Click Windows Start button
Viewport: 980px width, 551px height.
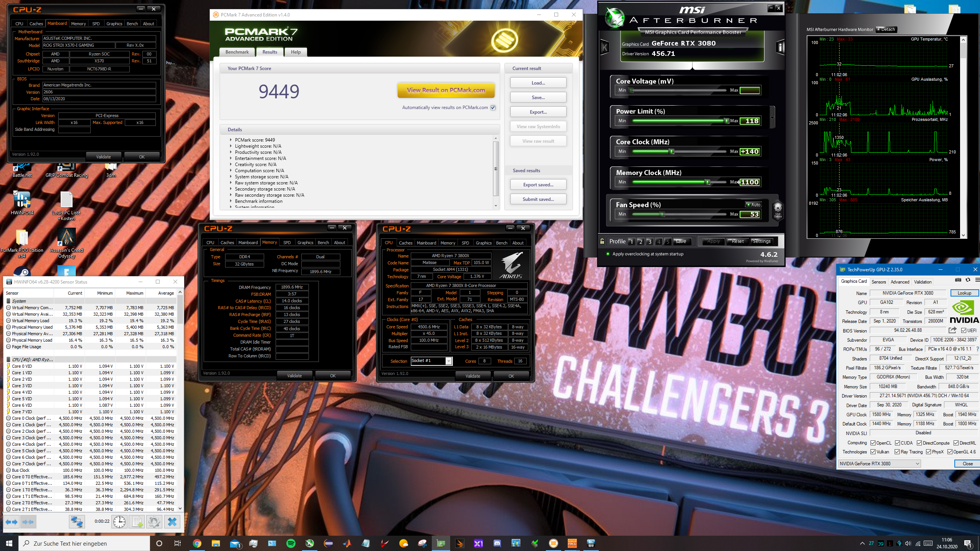[9, 543]
